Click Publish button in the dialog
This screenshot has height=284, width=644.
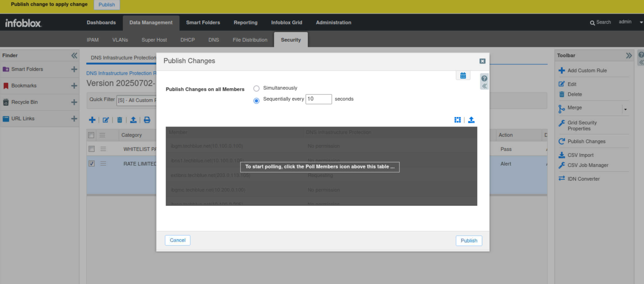pyautogui.click(x=469, y=241)
